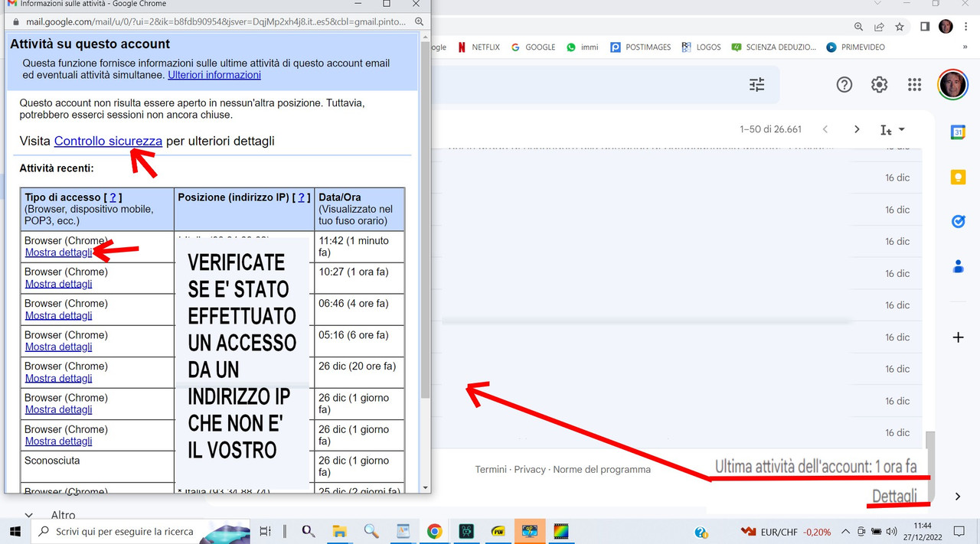
Task: Open Controllo sicurezza link
Action: tap(108, 141)
